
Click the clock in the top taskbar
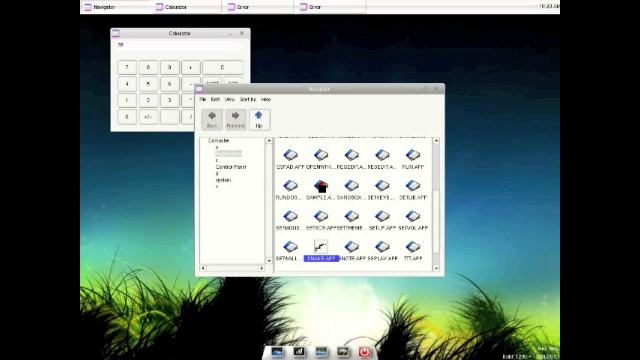point(549,6)
